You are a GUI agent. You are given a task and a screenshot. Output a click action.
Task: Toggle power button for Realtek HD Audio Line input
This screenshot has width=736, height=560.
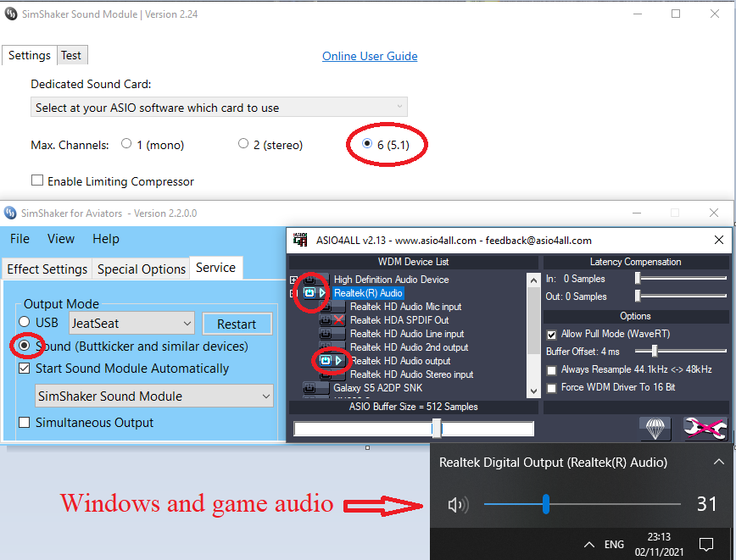[x=326, y=334]
